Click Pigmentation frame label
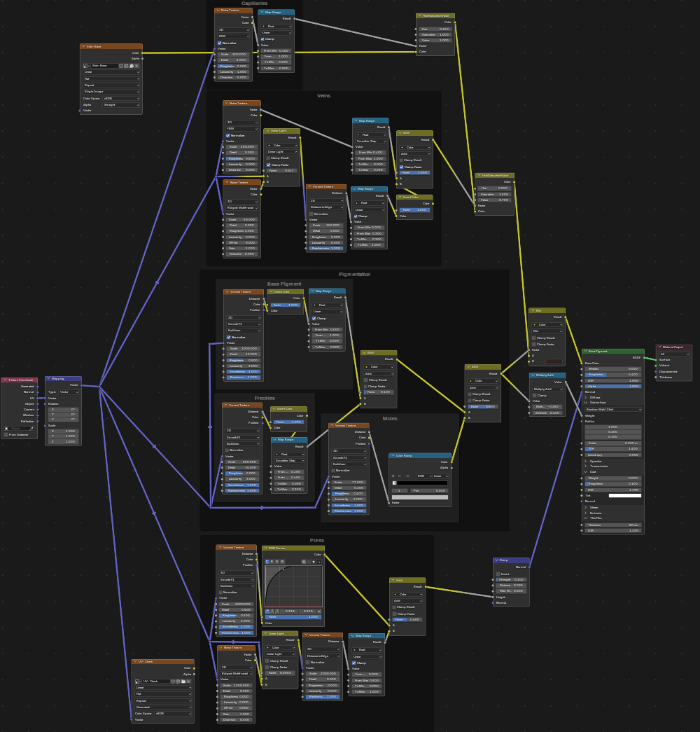This screenshot has width=700, height=732. 355,274
